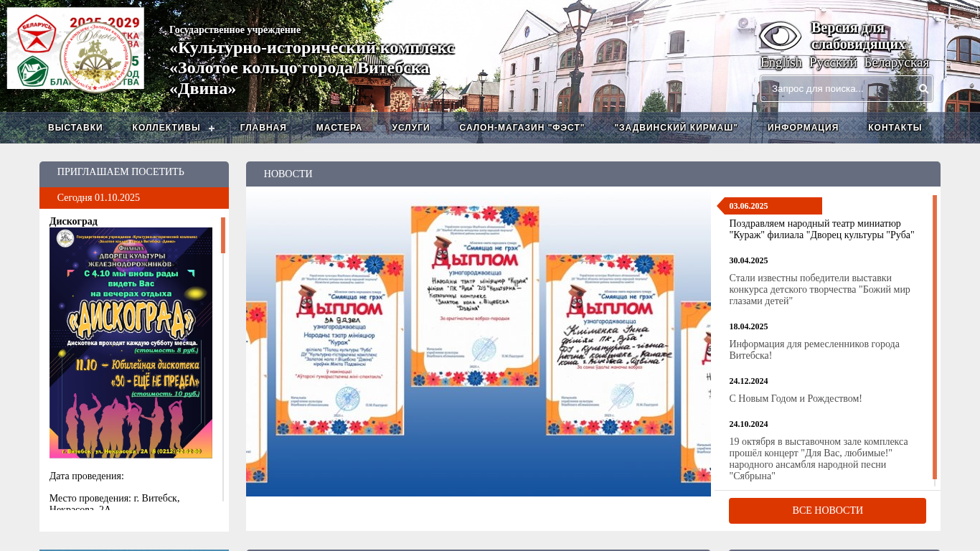This screenshot has width=980, height=551.
Task: Click the Сегодня 01.10.2025 date bar
Action: coord(134,198)
